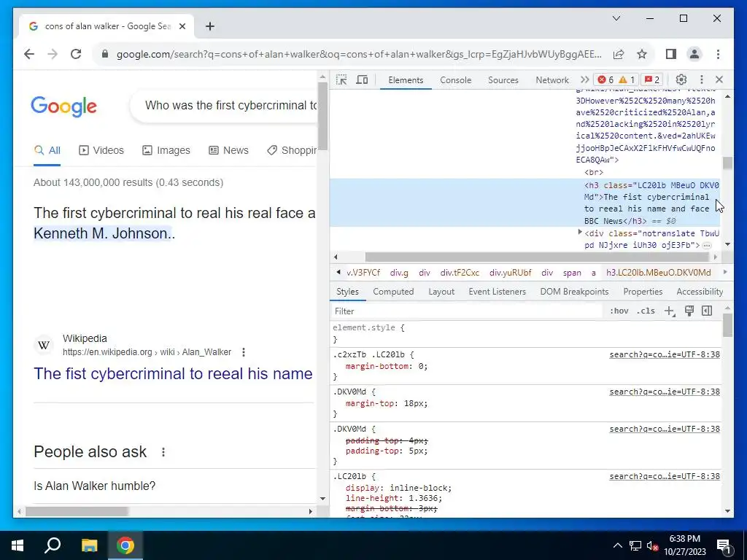Open DevTools customize three-dot menu
This screenshot has height=560, width=747.
pos(701,79)
